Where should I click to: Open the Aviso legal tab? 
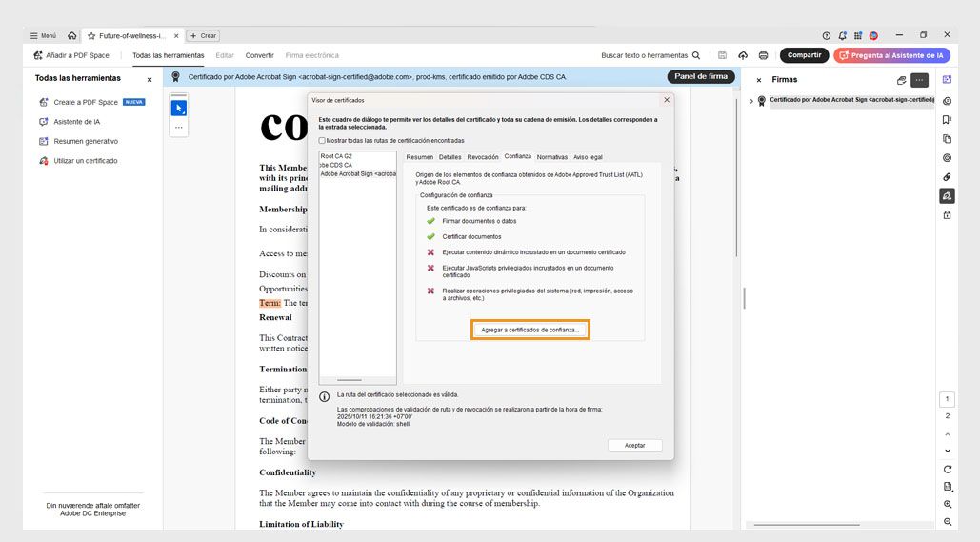[x=588, y=157]
